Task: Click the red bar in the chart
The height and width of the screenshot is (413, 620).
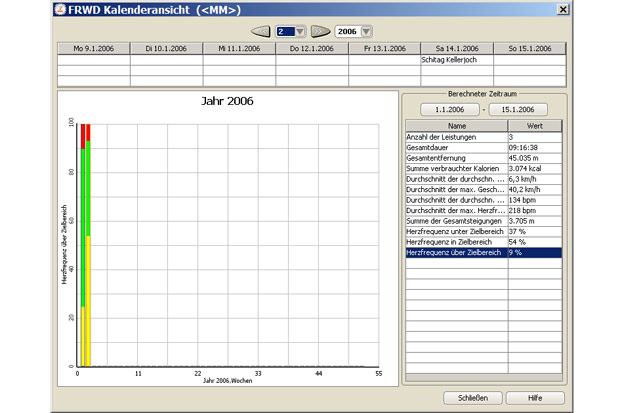Action: click(86, 135)
